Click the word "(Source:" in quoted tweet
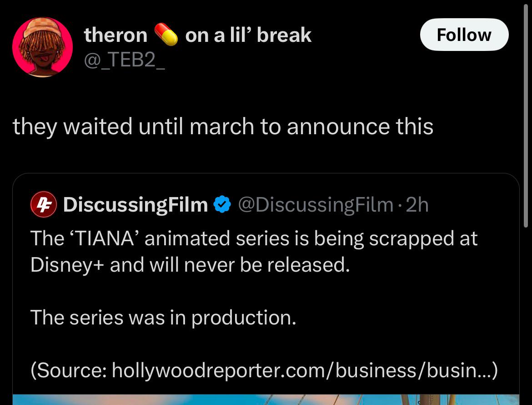532x405 pixels. (x=68, y=370)
